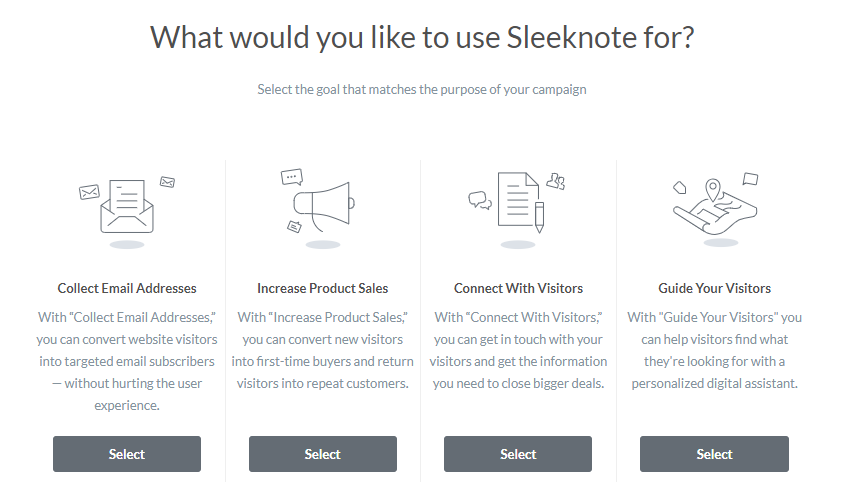Click the speech bubble above the megaphone

pyautogui.click(x=292, y=177)
